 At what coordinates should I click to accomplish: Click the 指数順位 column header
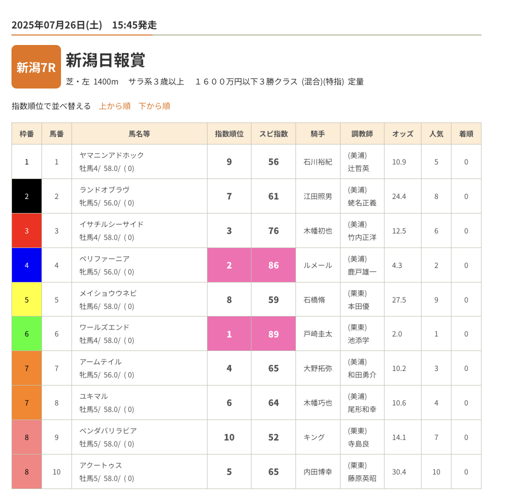click(229, 134)
